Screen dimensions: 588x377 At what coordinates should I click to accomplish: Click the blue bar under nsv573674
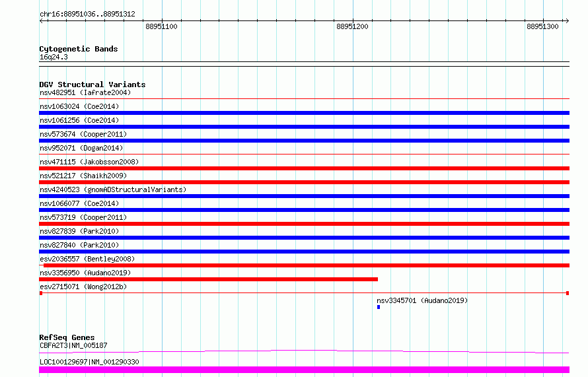304,141
